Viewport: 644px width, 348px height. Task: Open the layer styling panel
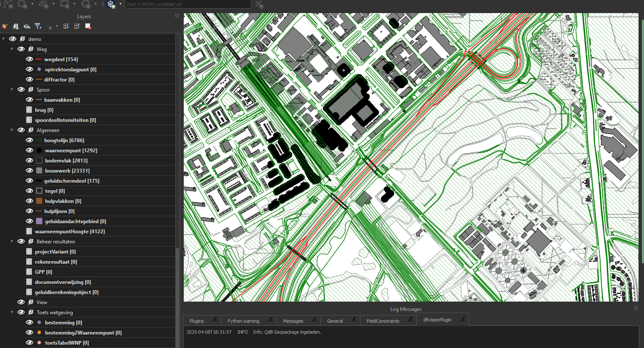point(5,26)
